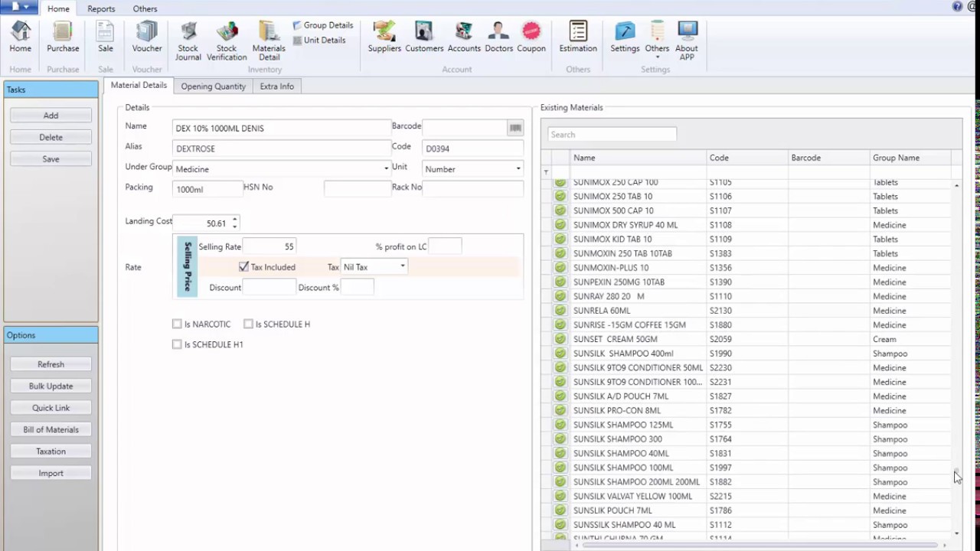Open the Sale module icon

pos(106,37)
